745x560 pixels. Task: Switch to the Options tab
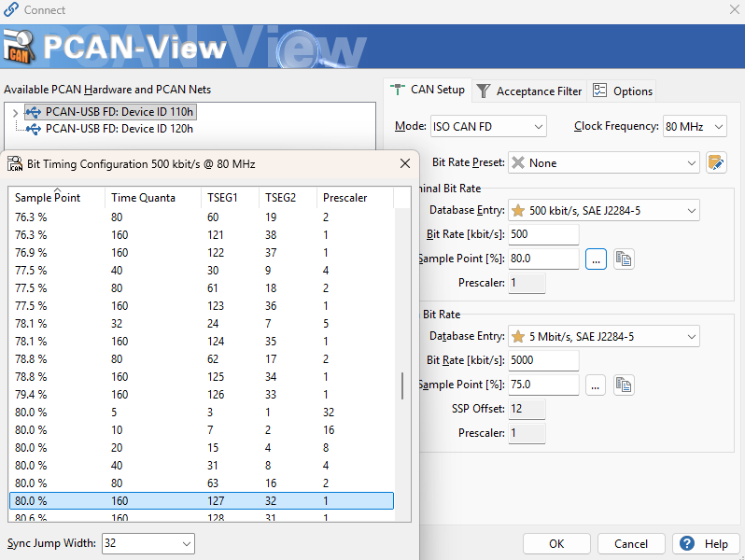(623, 91)
